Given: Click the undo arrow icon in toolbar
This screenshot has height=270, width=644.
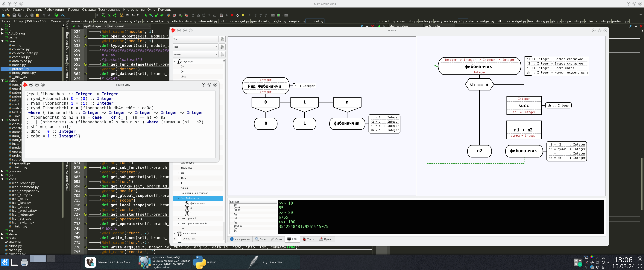Looking at the screenshot, I should click(44, 15).
